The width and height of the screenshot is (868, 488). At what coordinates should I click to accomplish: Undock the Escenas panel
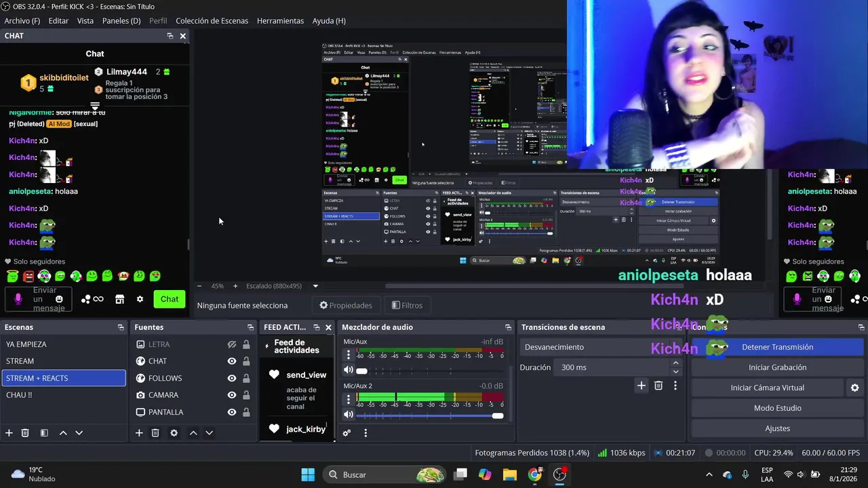pyautogui.click(x=121, y=327)
